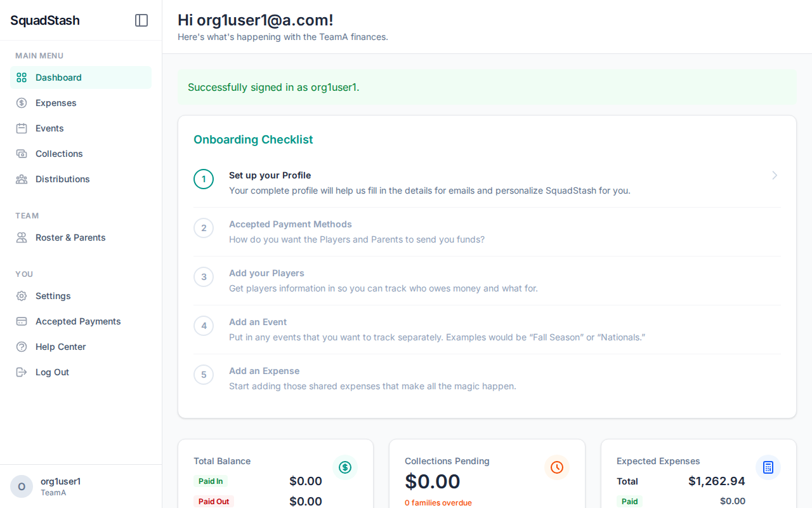Select step 2 circle in checklist
This screenshot has width=812, height=508.
204,228
